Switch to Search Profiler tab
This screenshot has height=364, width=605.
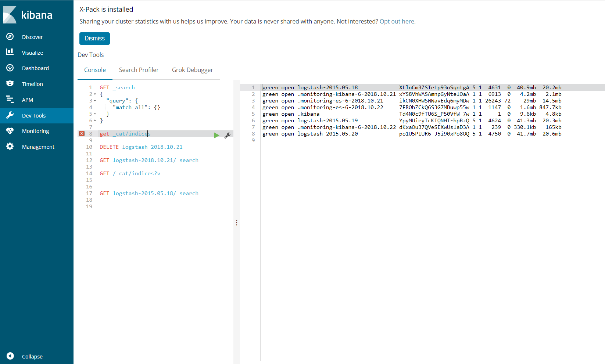point(139,70)
